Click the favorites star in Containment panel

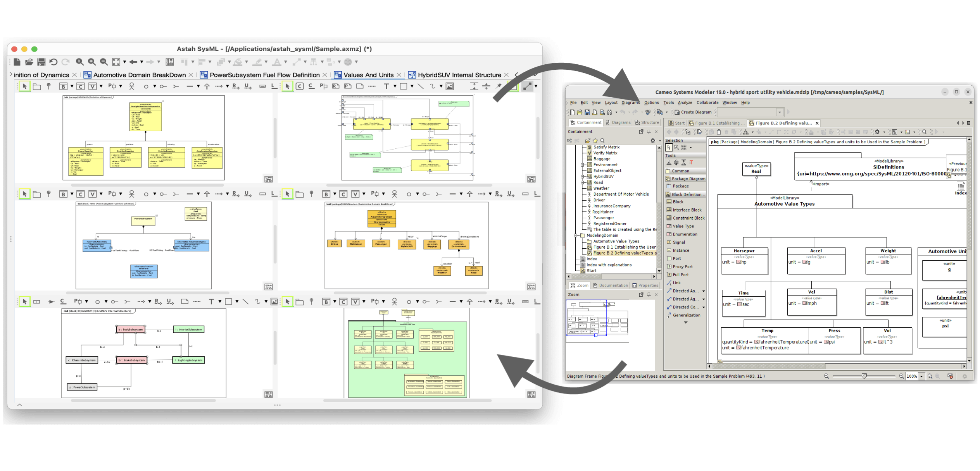595,141
